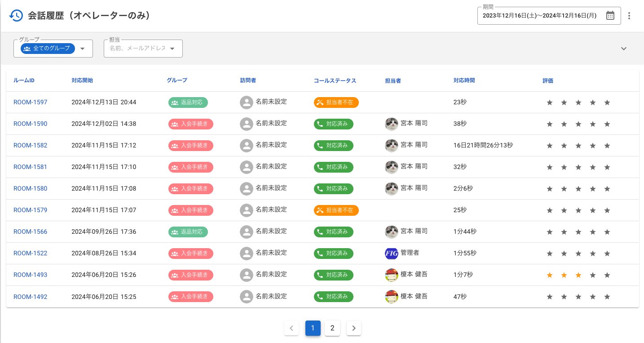The height and width of the screenshot is (343, 644).
Task: Open the 担当 assignee dropdown arrow
Action: tap(172, 49)
